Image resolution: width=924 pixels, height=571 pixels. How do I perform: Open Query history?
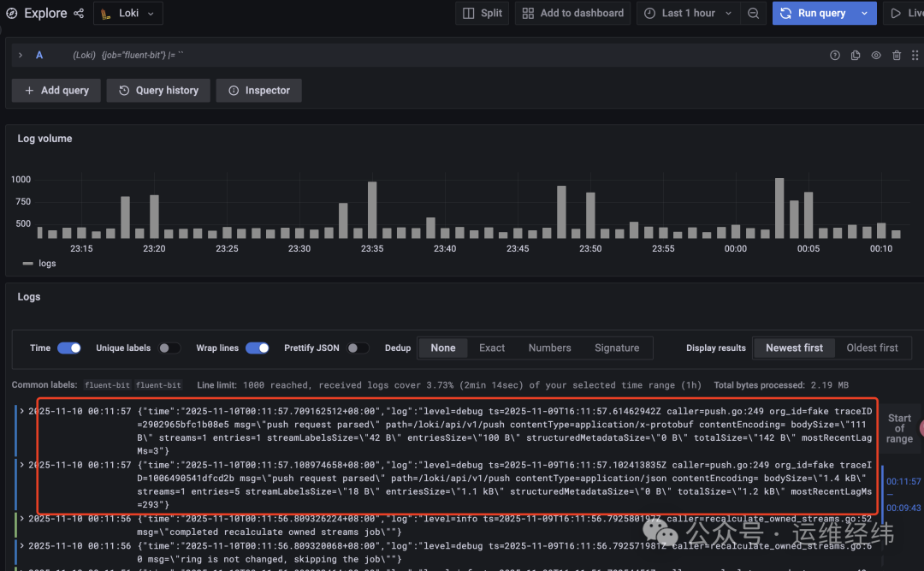pyautogui.click(x=157, y=90)
